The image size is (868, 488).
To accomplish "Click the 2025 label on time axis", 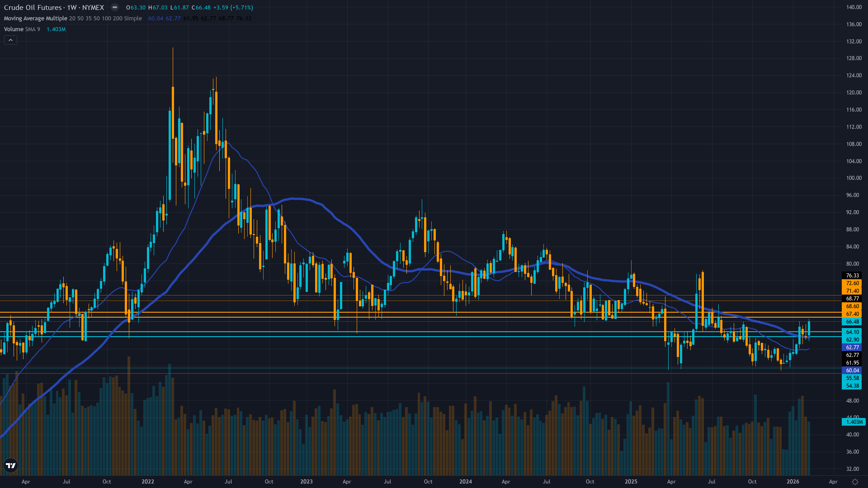I will [x=631, y=482].
